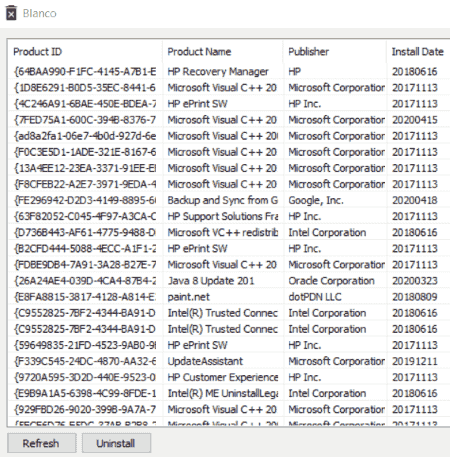This screenshot has width=450, height=457.
Task: Click the Blanco trash can app icon
Action: coord(11,13)
